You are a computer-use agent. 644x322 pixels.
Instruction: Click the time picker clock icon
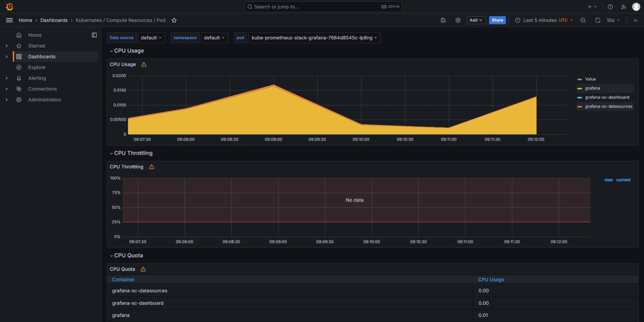(x=518, y=20)
